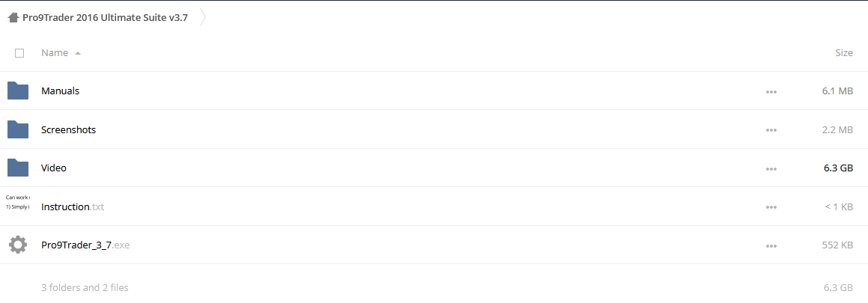
Task: Select the Pro9Trader 2016 Ultimate Suite v3.7 breadcrumb
Action: coord(105,18)
